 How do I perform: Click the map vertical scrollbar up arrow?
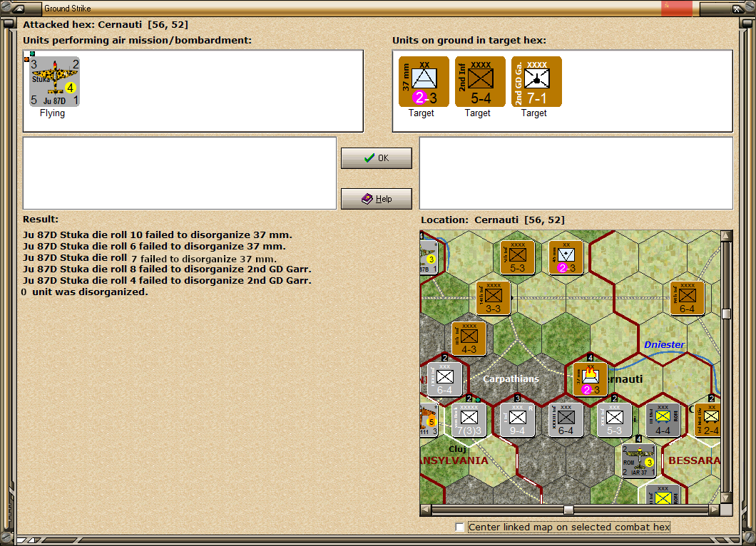726,236
